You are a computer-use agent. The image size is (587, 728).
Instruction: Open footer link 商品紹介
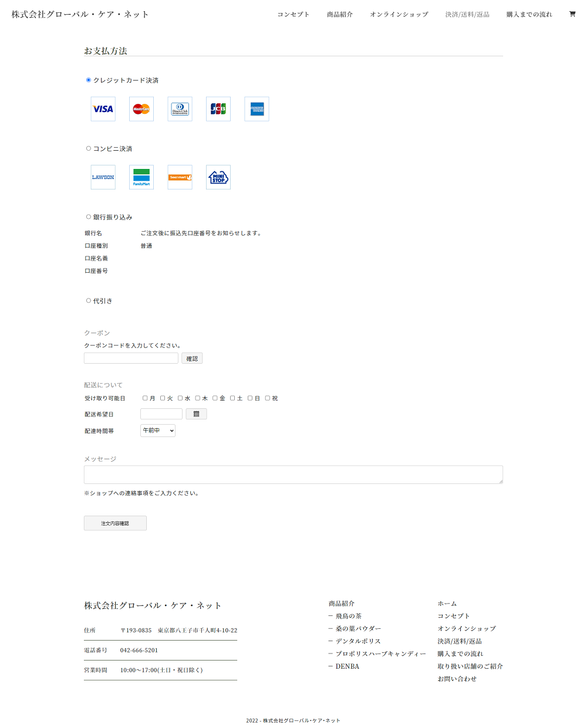click(342, 604)
